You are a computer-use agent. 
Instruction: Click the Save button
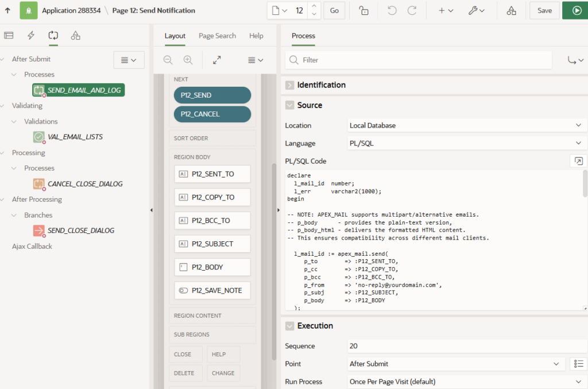pyautogui.click(x=544, y=10)
